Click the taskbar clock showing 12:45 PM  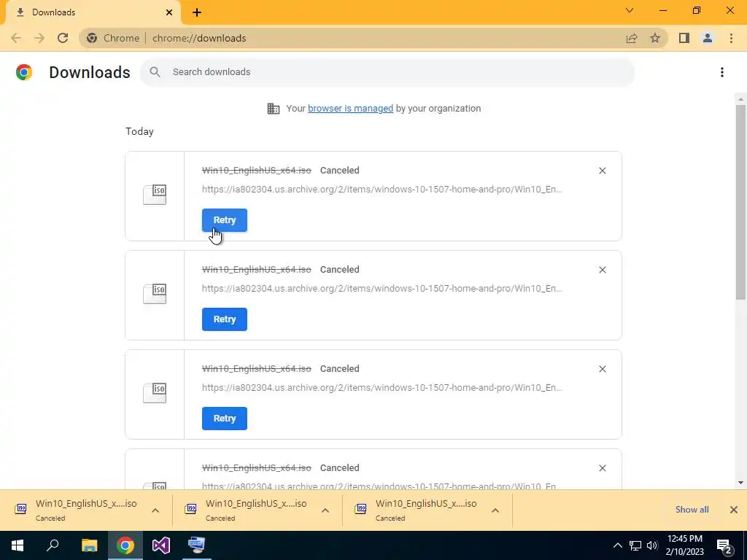[684, 545]
